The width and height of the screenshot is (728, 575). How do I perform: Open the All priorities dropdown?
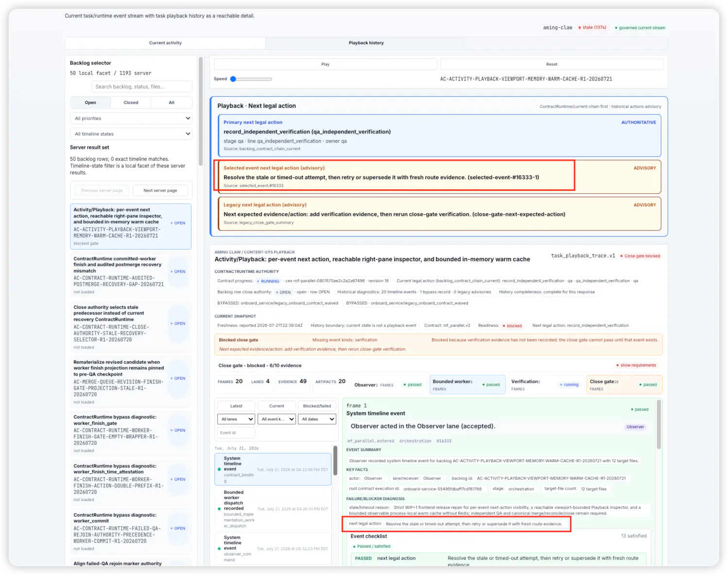(131, 118)
